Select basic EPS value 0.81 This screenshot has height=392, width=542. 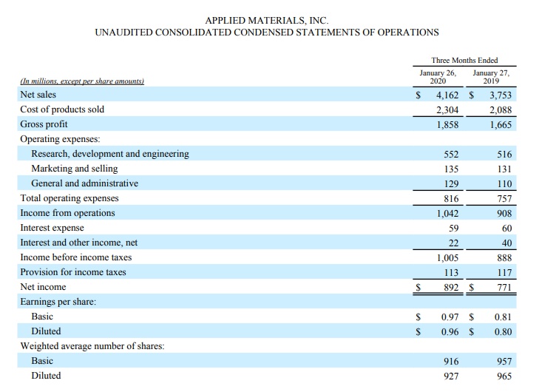pos(503,317)
